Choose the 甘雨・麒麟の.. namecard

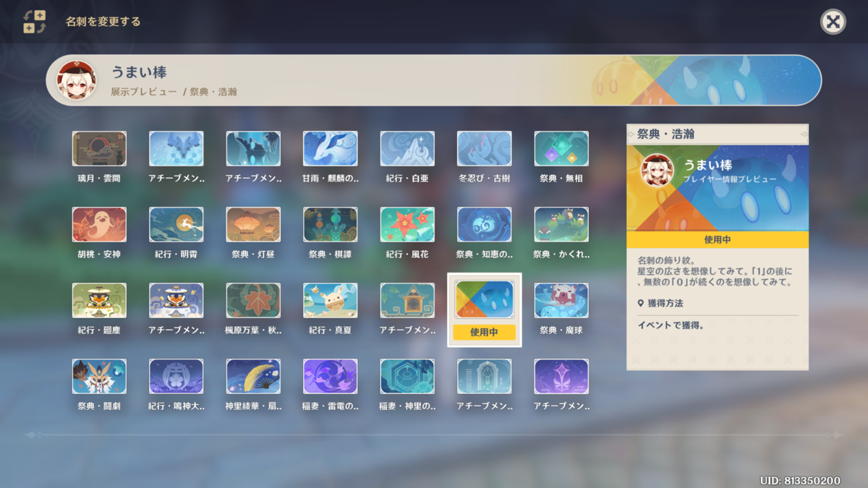pyautogui.click(x=330, y=149)
